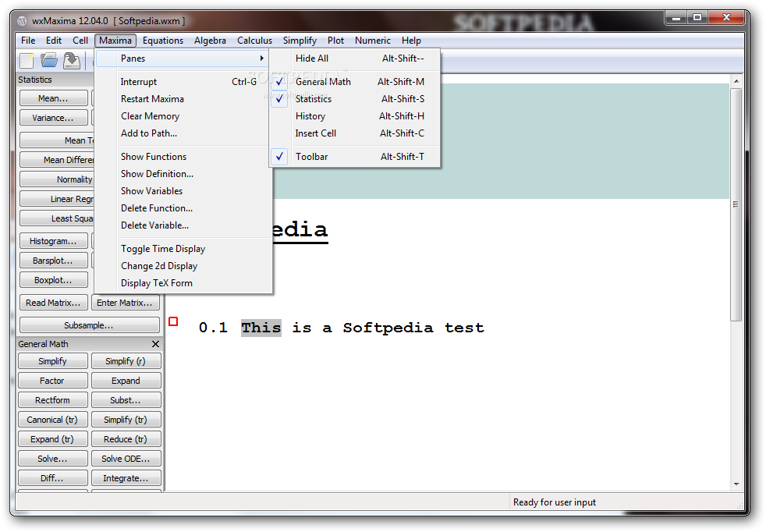Viewport: 766px width, 532px height.
Task: Choose Delete Function...
Action: tap(183, 208)
